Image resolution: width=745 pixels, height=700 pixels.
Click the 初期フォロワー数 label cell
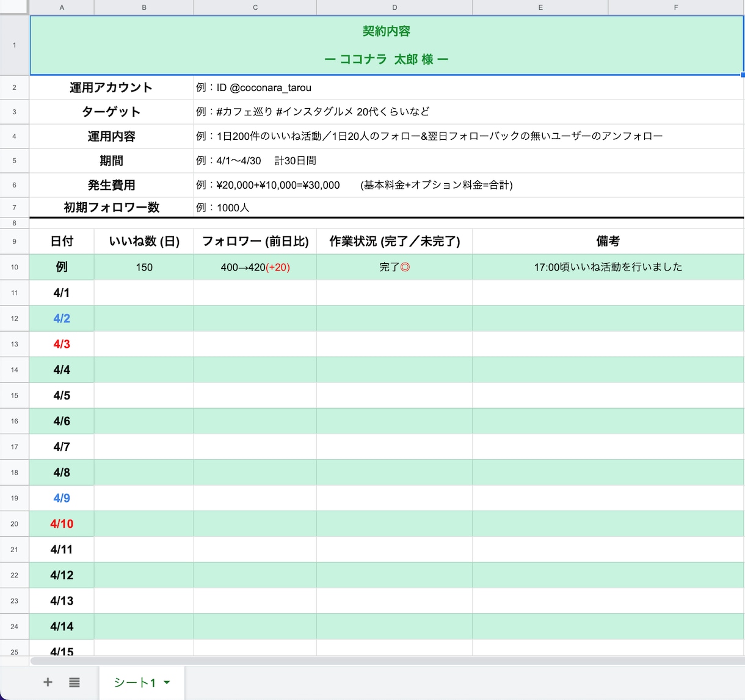112,208
